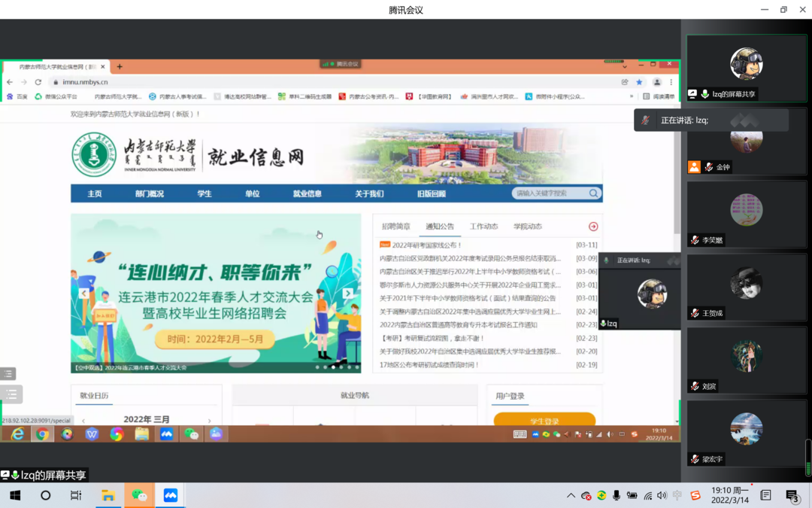This screenshot has width=812, height=508.
Task: Click the system tray microphone icon
Action: click(617, 495)
